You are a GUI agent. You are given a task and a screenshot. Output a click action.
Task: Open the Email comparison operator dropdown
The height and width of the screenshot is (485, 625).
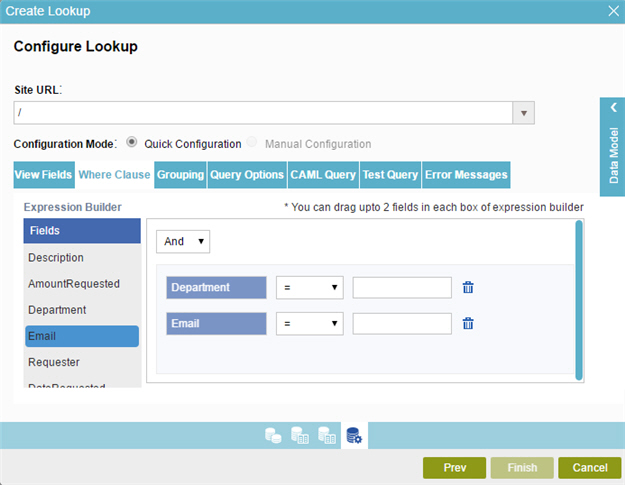click(x=309, y=324)
